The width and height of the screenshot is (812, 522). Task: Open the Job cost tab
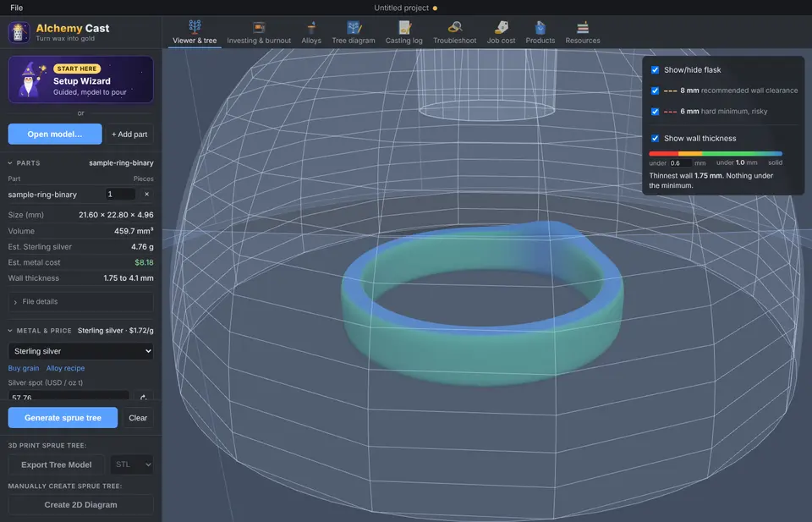pyautogui.click(x=501, y=33)
